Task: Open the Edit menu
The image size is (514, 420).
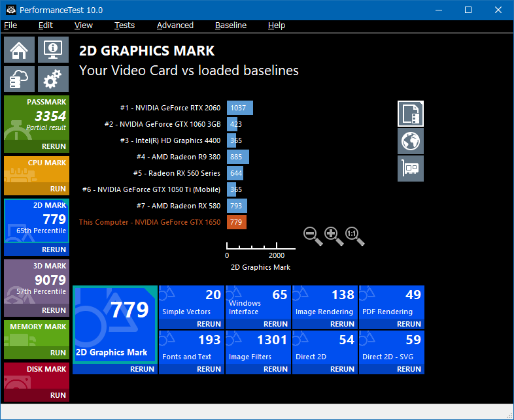Action: (46, 25)
